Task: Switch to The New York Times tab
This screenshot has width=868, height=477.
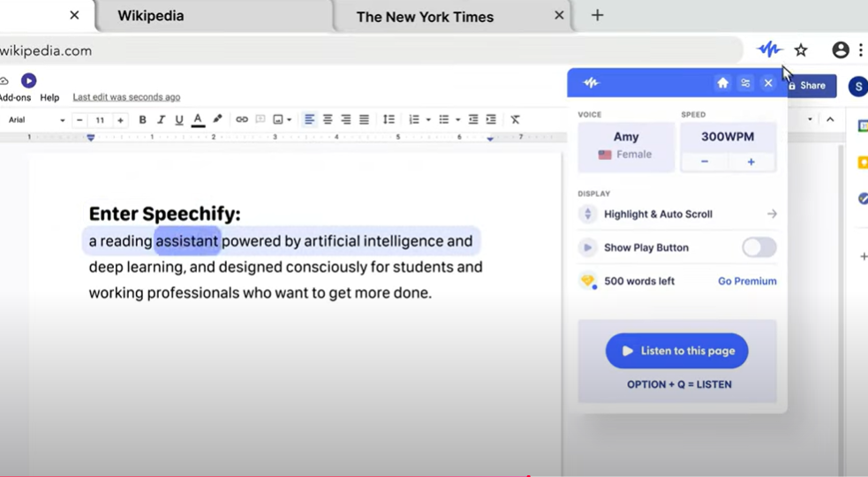Action: point(425,17)
